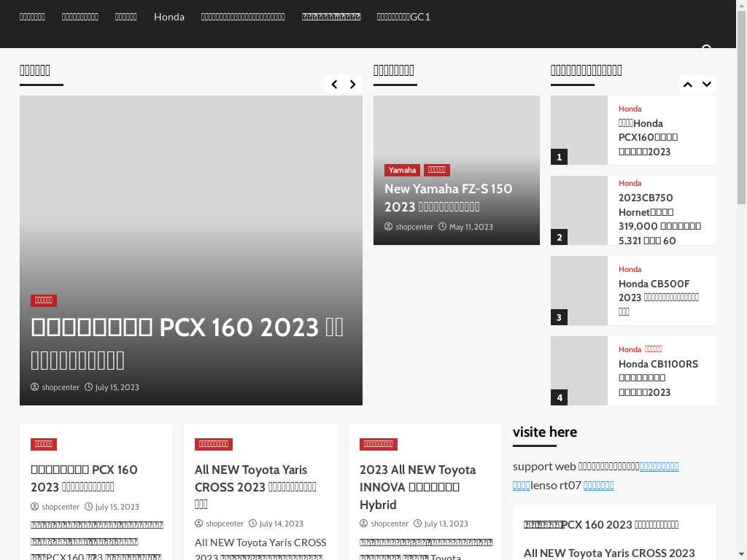
Task: Click the red category tag above the large PCX 160 headline
Action: [43, 300]
